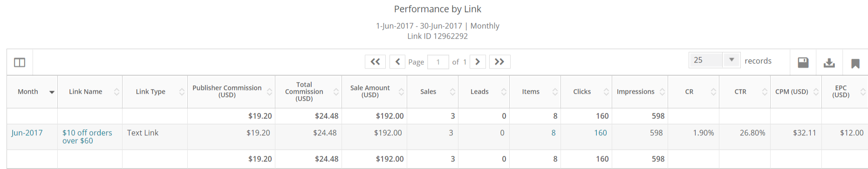The height and width of the screenshot is (169, 868).
Task: Open the 25 records per page dropdown
Action: tap(714, 60)
